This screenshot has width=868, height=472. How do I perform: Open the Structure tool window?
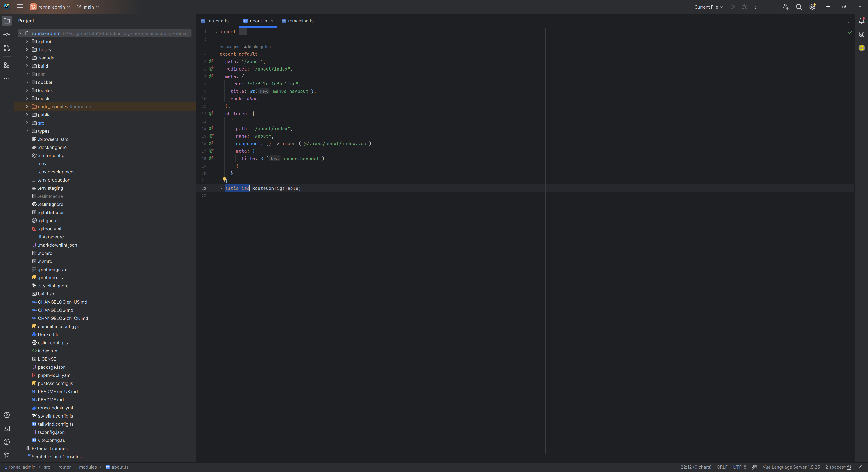7,65
